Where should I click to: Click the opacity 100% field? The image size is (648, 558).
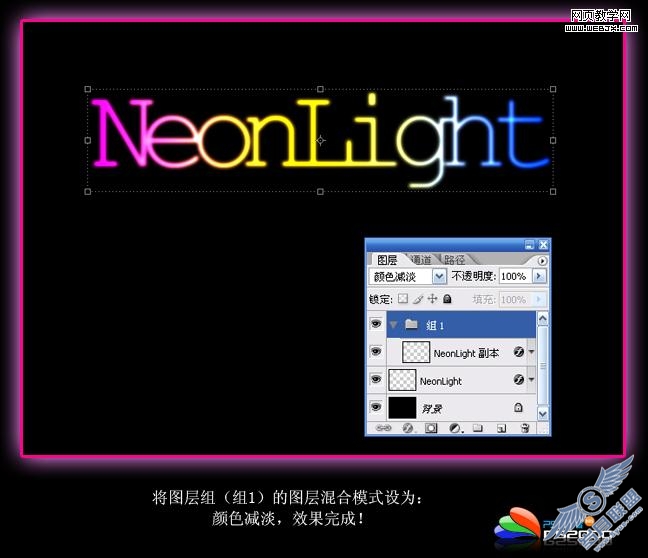pos(515,276)
